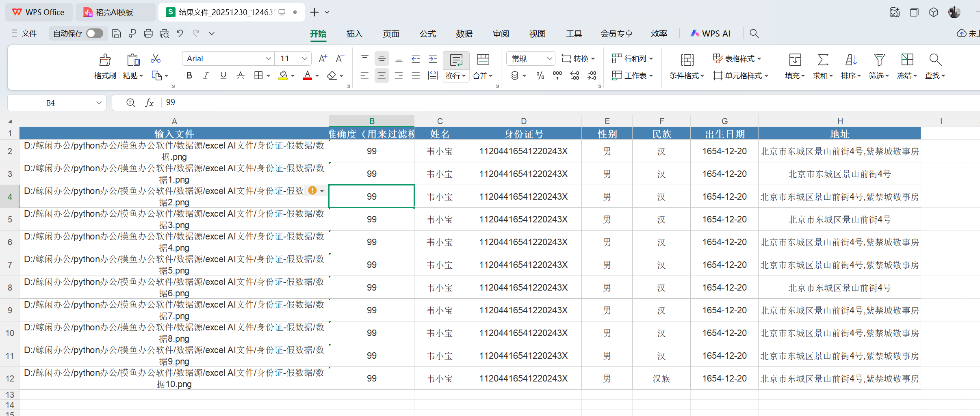
Task: Switch to the Insert (插入) ribbon tab
Action: [x=354, y=34]
